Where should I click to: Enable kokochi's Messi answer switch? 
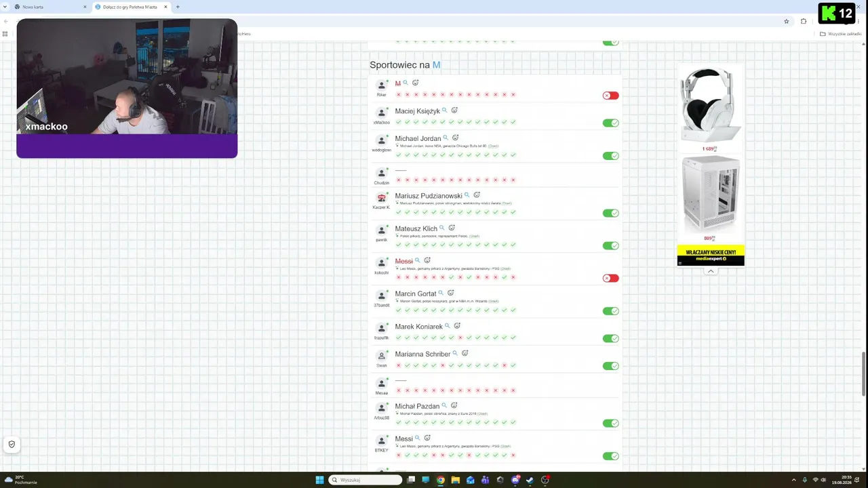(x=611, y=278)
